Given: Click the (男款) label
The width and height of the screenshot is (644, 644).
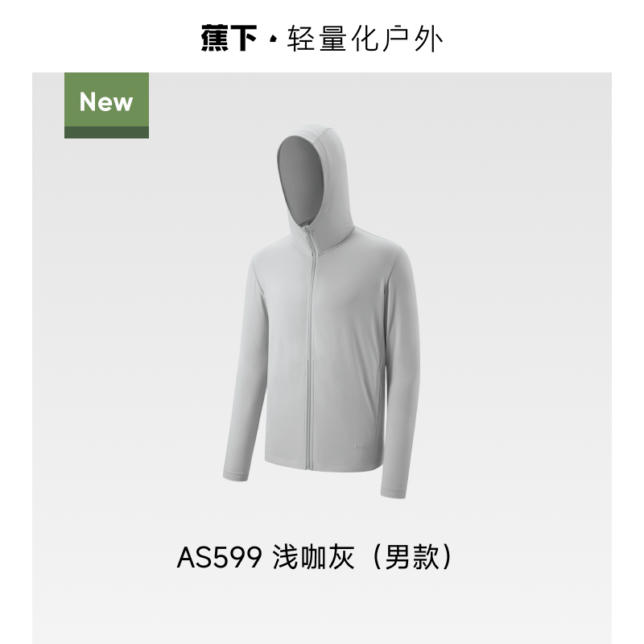Looking at the screenshot, I should [412, 557].
